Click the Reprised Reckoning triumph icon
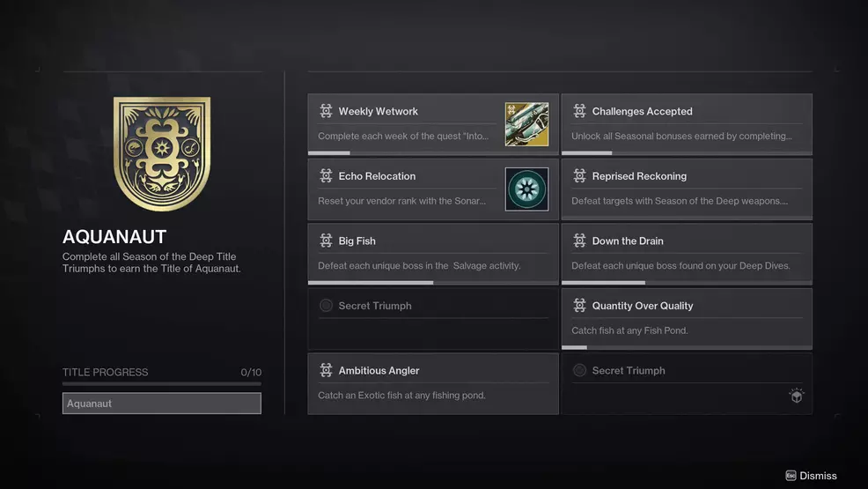This screenshot has height=489, width=868. [x=579, y=176]
